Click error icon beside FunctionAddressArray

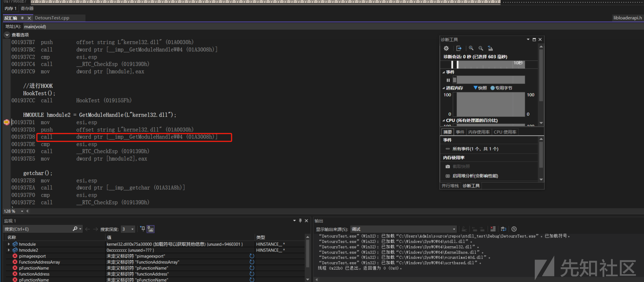15,262
